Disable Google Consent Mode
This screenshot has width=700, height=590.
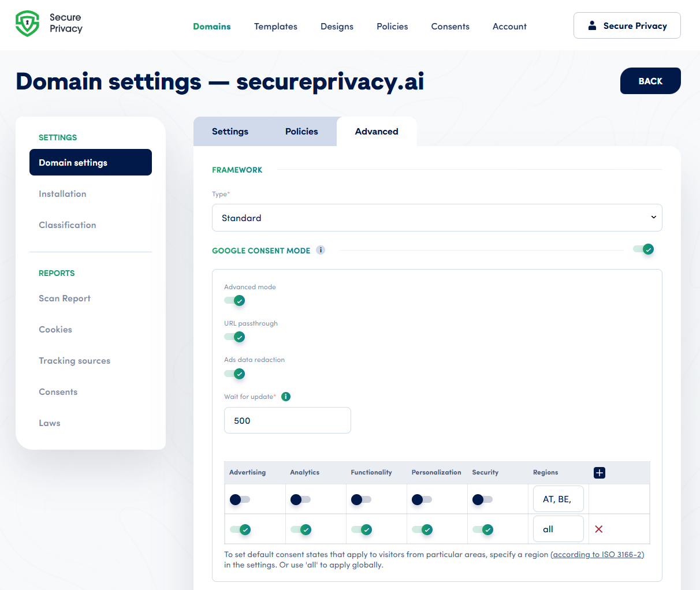pyautogui.click(x=643, y=249)
